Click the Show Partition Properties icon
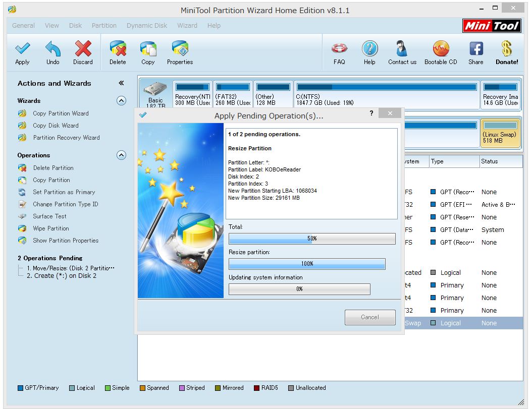Screen dimensions: 532x409 click(22, 241)
